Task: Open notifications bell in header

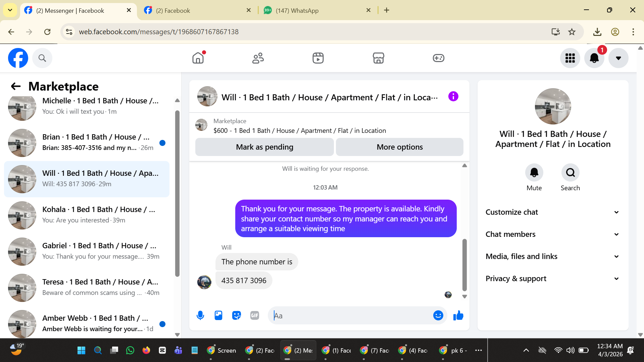Action: 594,58
